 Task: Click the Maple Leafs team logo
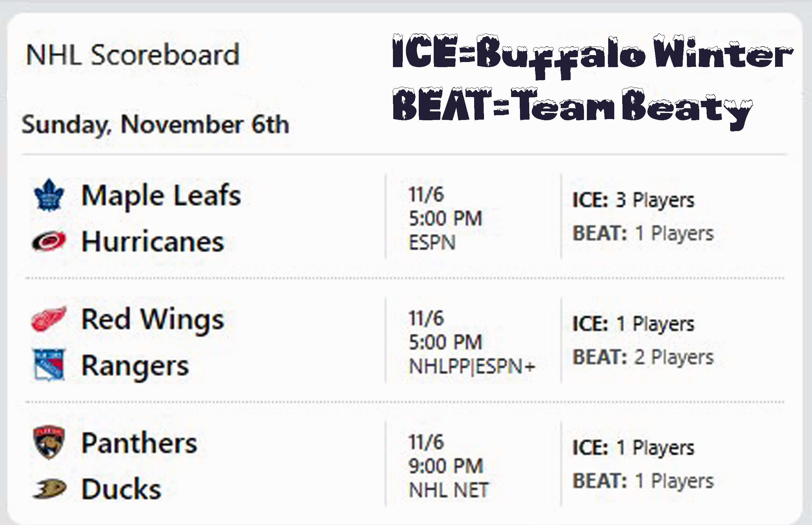point(49,195)
